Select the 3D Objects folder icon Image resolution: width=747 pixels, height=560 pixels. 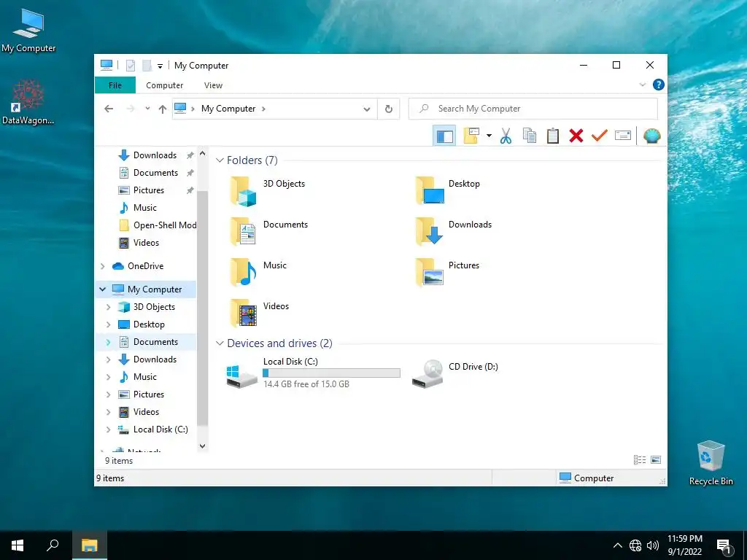click(244, 191)
